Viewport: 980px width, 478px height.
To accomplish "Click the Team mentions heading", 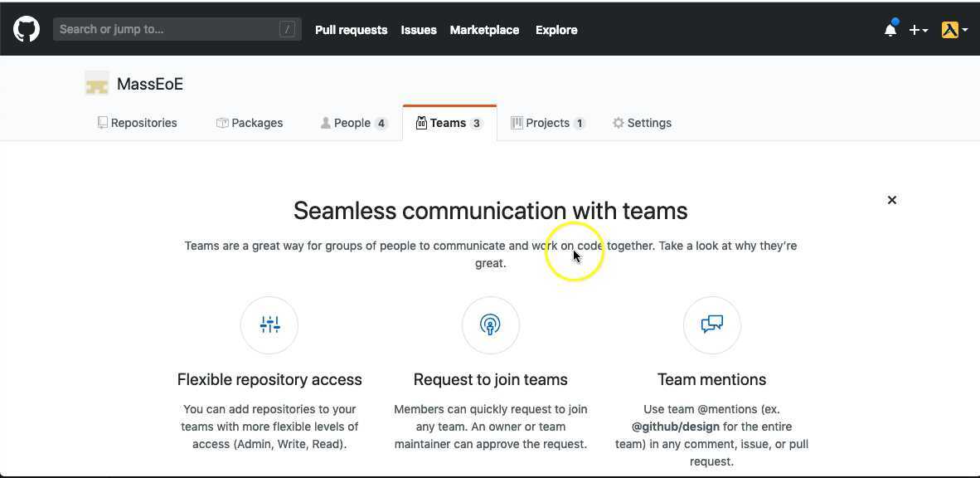I will [x=712, y=380].
